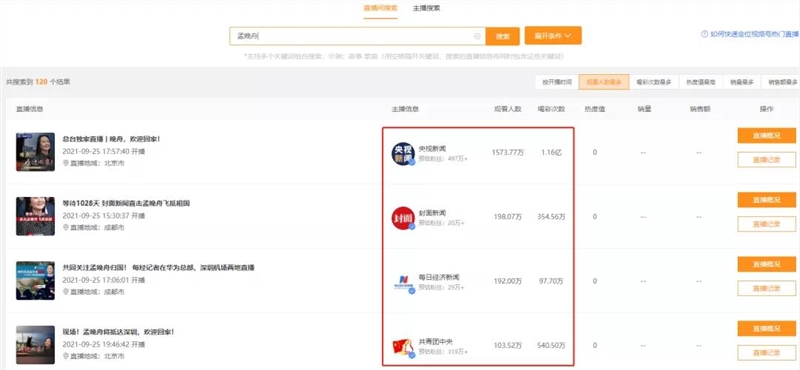Viewport: 800px width, 370px height.
Task: Click 直播记录 for the 共青团中央 row
Action: (x=766, y=353)
